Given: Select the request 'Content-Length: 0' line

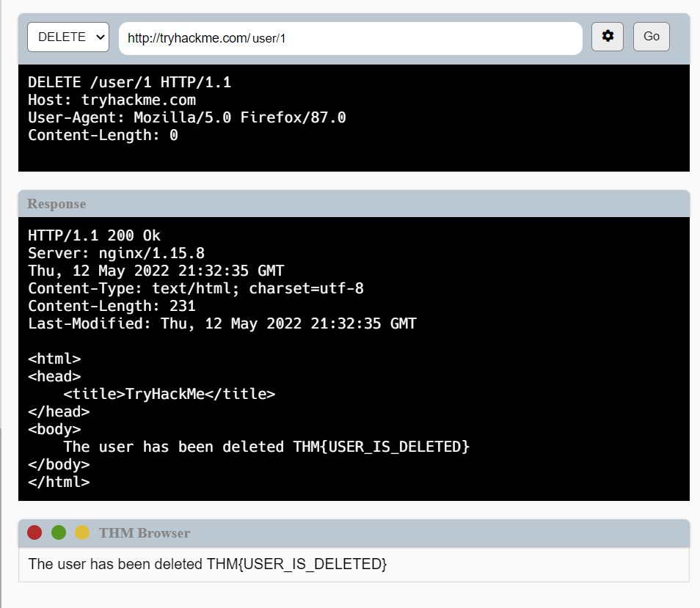Looking at the screenshot, I should click(x=103, y=135).
